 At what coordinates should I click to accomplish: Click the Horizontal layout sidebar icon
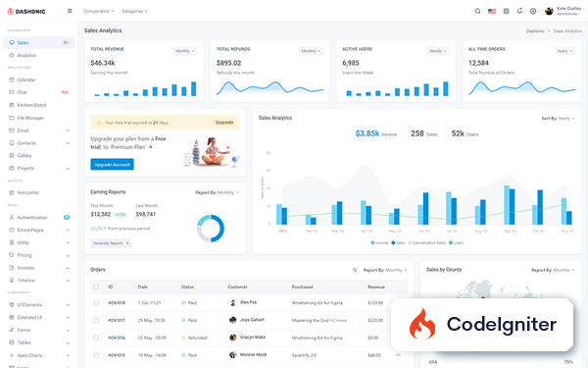11,192
